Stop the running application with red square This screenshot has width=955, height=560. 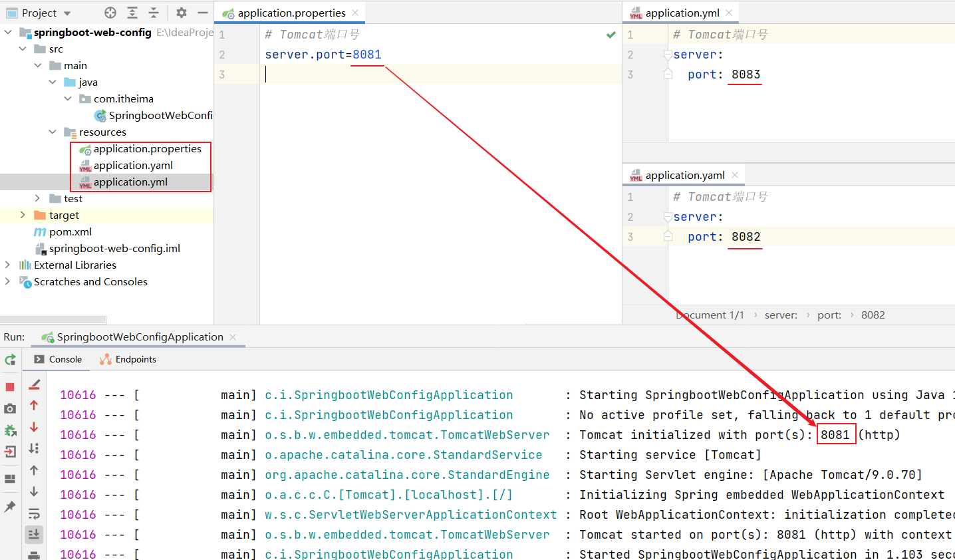tap(10, 387)
